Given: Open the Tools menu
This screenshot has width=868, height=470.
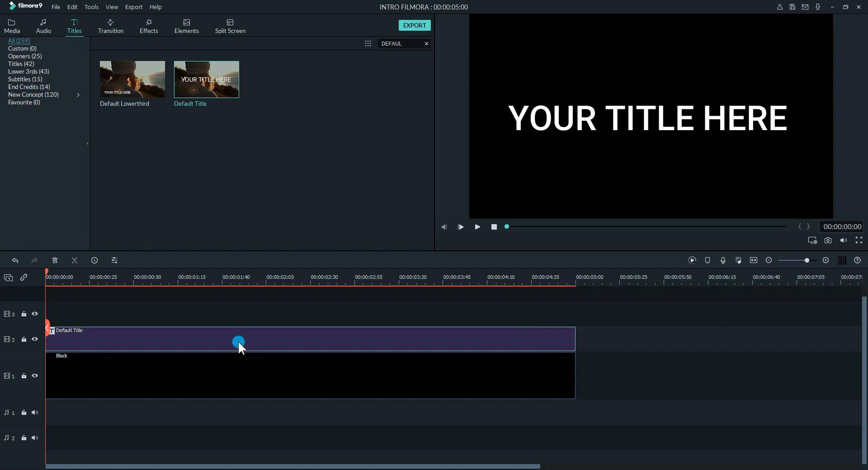Looking at the screenshot, I should [x=91, y=7].
